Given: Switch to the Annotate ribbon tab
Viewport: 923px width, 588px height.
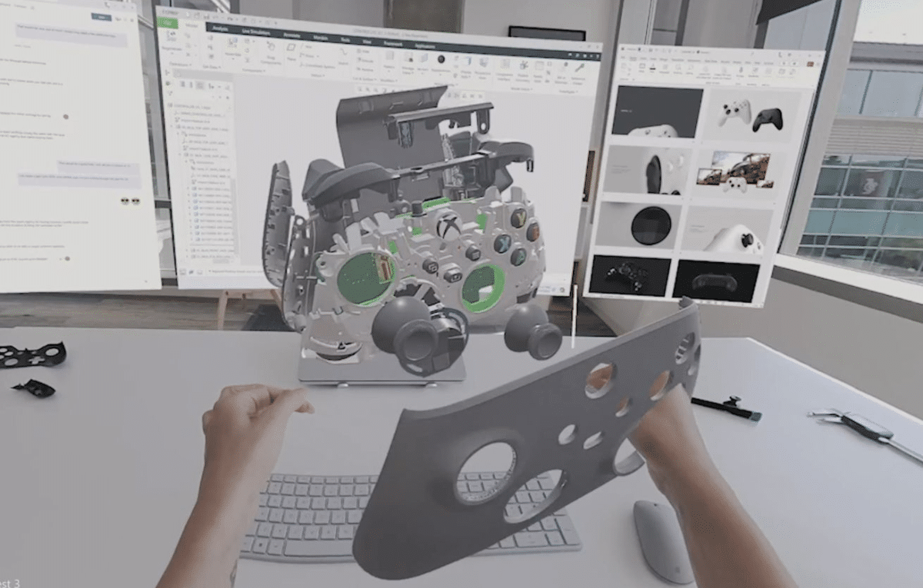Looking at the screenshot, I should tap(292, 35).
